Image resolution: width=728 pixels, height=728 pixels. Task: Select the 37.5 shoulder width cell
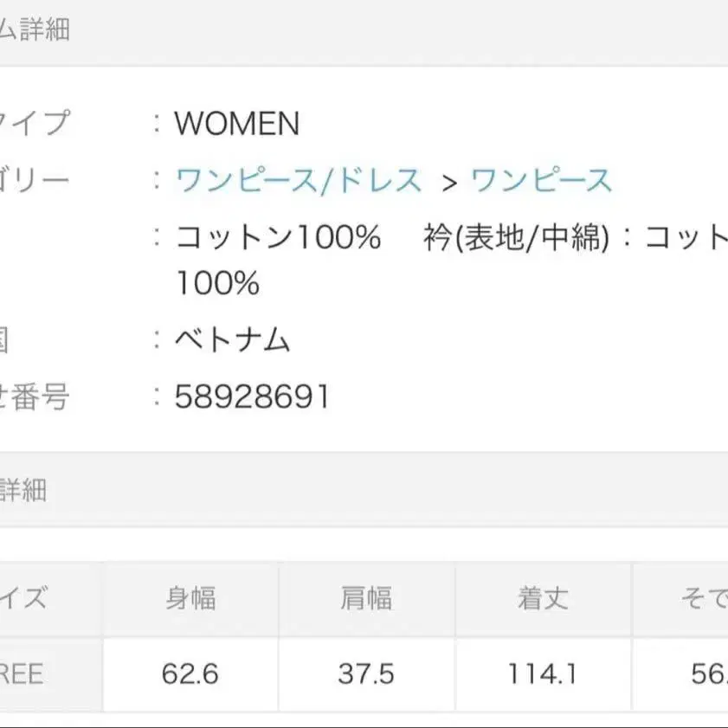[x=366, y=674]
